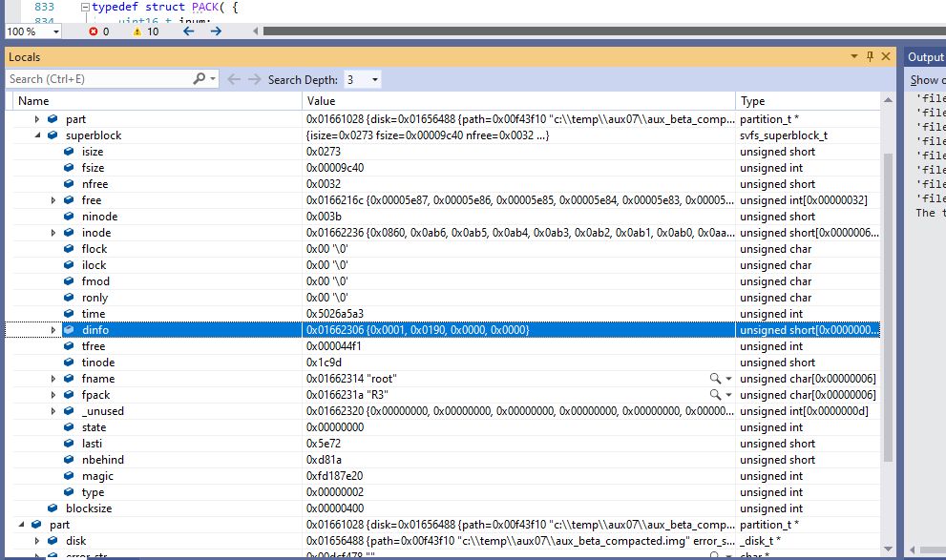Click the Locals scrollbar down arrow
Image resolution: width=946 pixels, height=560 pixels.
tap(888, 549)
